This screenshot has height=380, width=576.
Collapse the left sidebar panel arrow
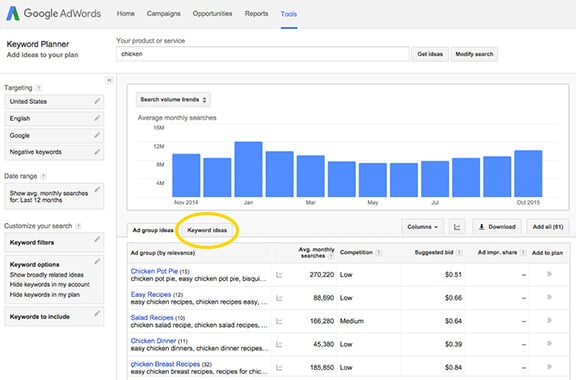coord(109,80)
